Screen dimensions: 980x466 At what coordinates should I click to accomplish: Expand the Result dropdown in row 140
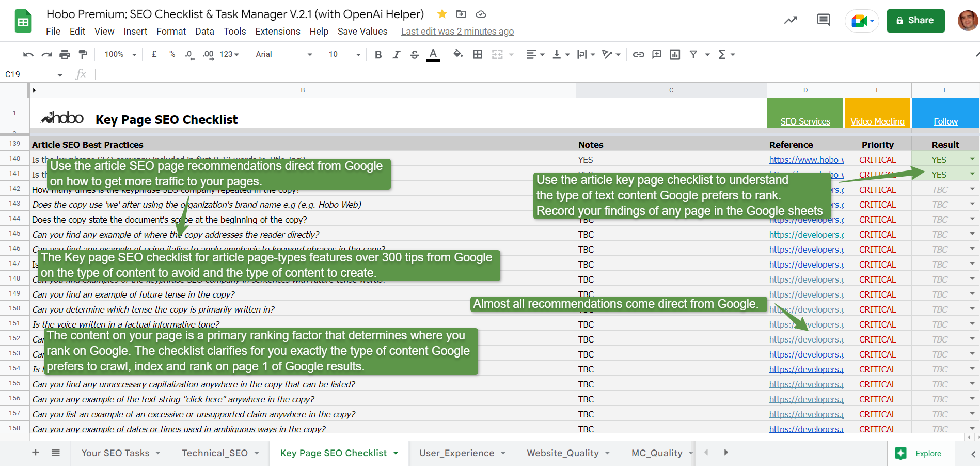click(x=972, y=159)
